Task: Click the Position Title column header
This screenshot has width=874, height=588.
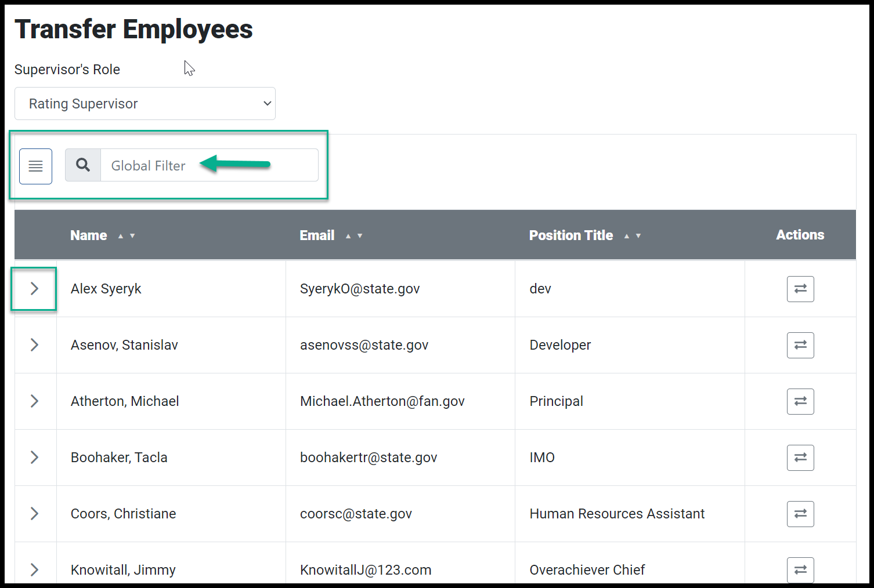Action: click(571, 235)
